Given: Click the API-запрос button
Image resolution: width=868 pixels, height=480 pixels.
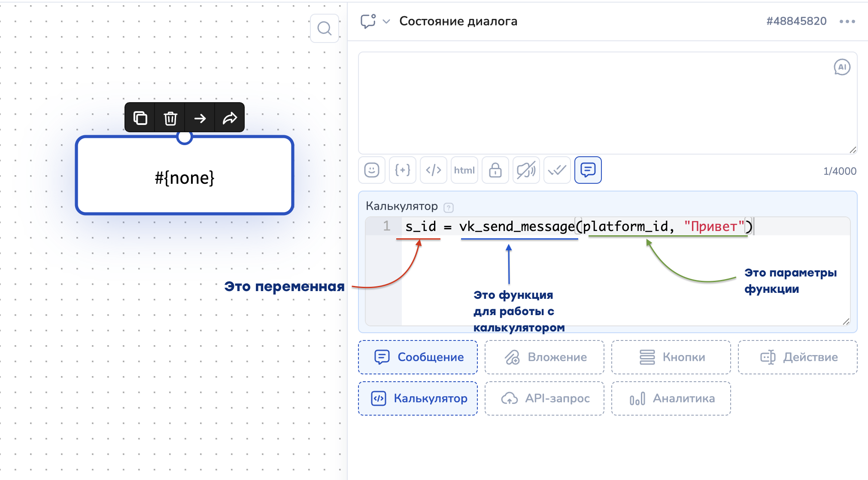Looking at the screenshot, I should pyautogui.click(x=544, y=398).
